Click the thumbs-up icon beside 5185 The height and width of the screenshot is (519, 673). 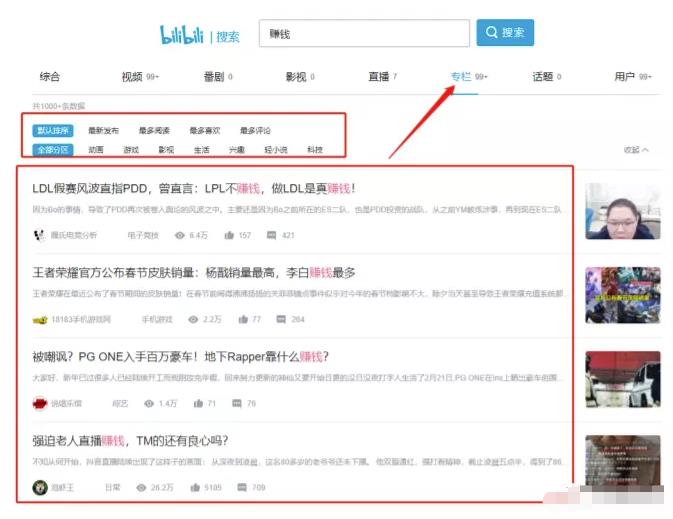(x=195, y=488)
